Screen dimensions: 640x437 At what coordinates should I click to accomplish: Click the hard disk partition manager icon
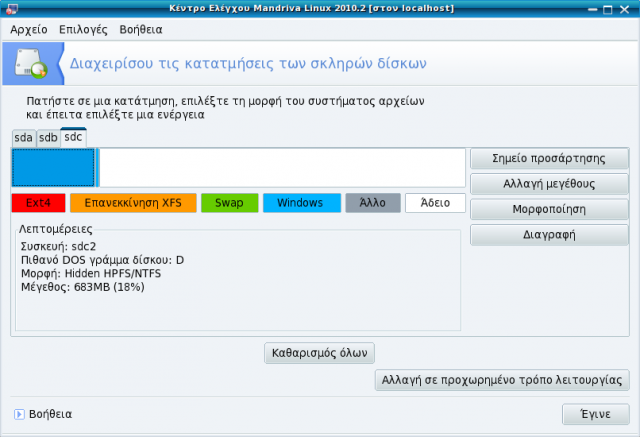31,63
